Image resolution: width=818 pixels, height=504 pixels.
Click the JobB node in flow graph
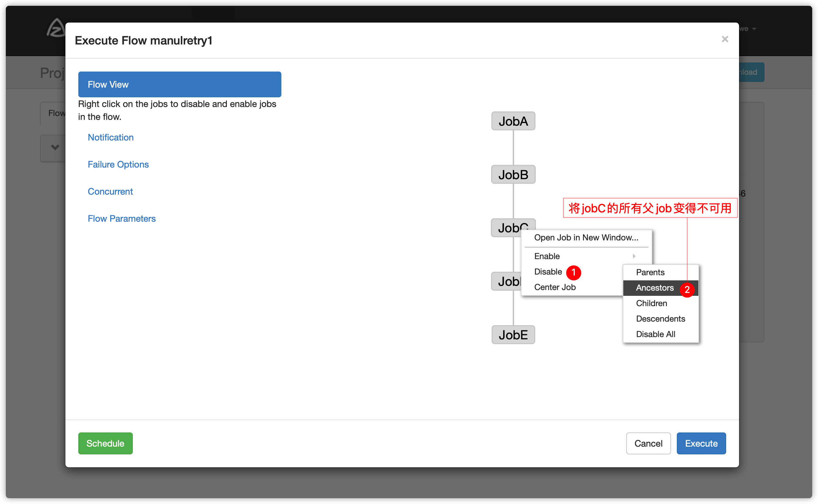coord(513,174)
